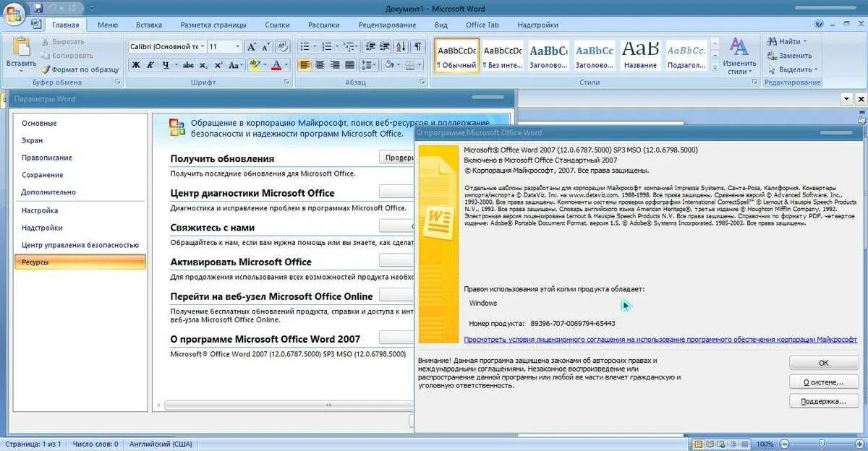Image resolution: width=868 pixels, height=451 pixels.
Task: Open the Office Tab ribbon tab
Action: click(x=482, y=25)
